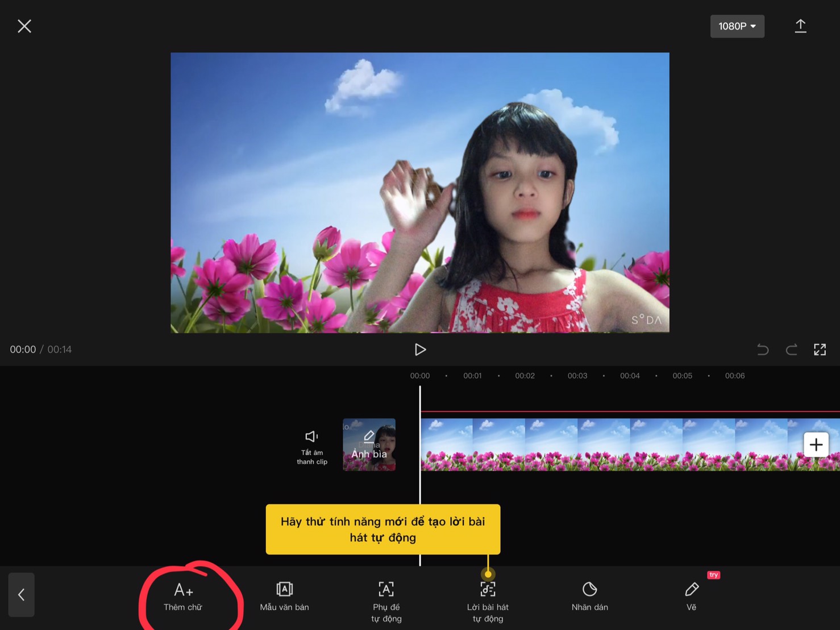Enter fullscreen preview mode
This screenshot has width=840, height=630.
(x=820, y=349)
